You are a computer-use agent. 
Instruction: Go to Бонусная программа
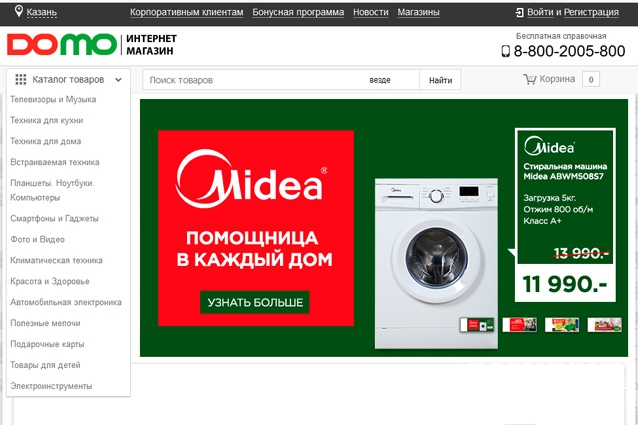coord(298,13)
